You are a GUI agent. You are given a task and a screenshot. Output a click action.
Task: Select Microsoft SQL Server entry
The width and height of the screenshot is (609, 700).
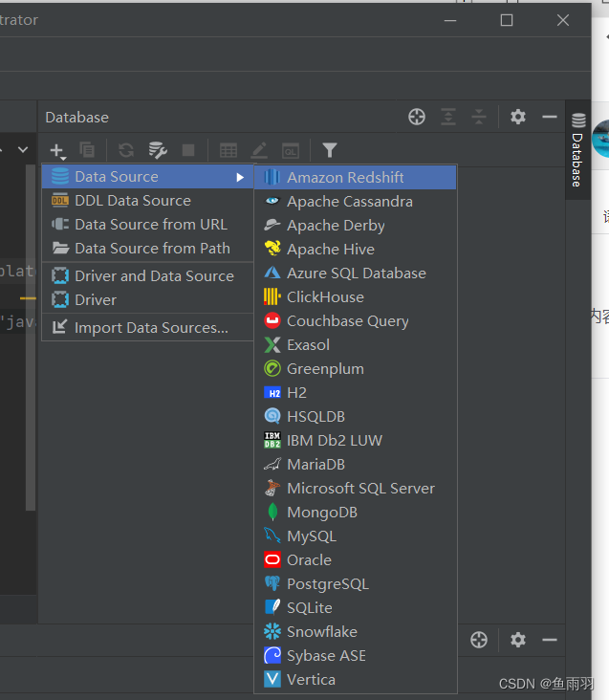tap(356, 489)
